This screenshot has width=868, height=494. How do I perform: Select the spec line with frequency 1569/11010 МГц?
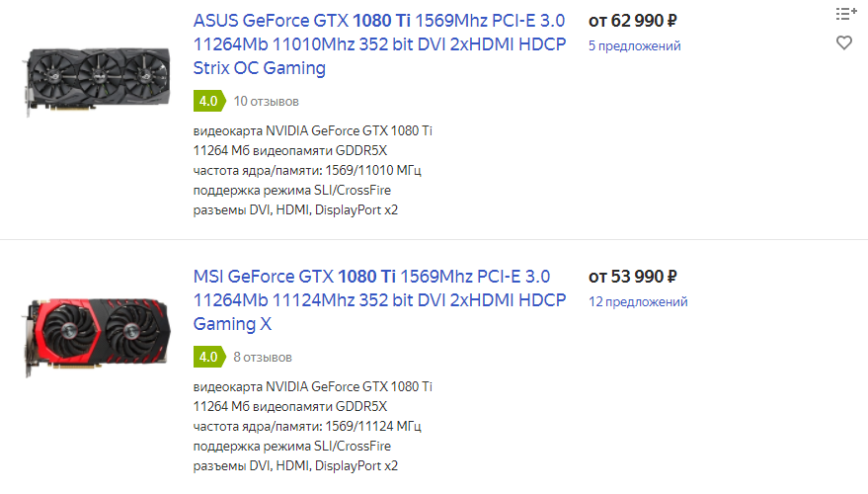click(307, 171)
